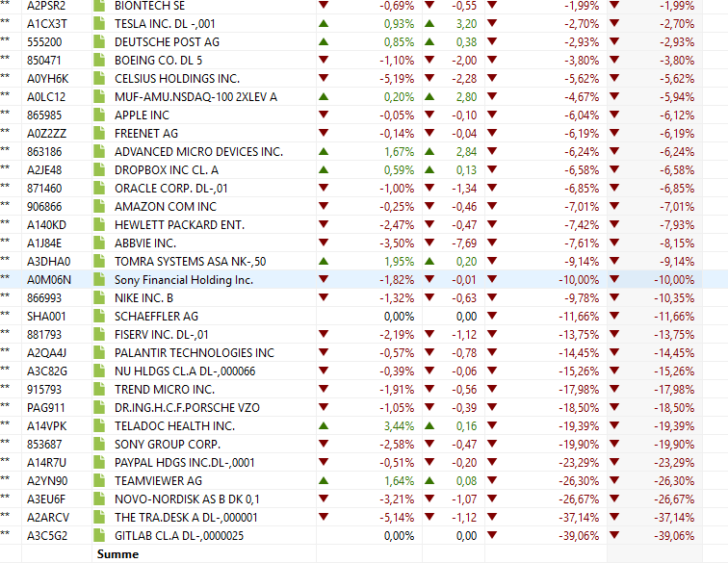Viewport: 728px width, 563px height.
Task: Click the document icon for TEAMVIEWER AG
Action: point(99,481)
